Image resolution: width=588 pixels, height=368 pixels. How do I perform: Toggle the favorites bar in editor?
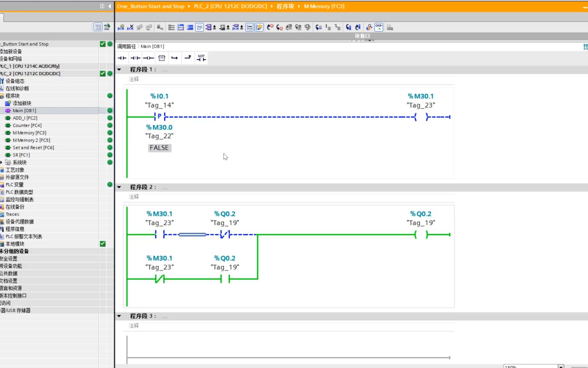pos(259,27)
